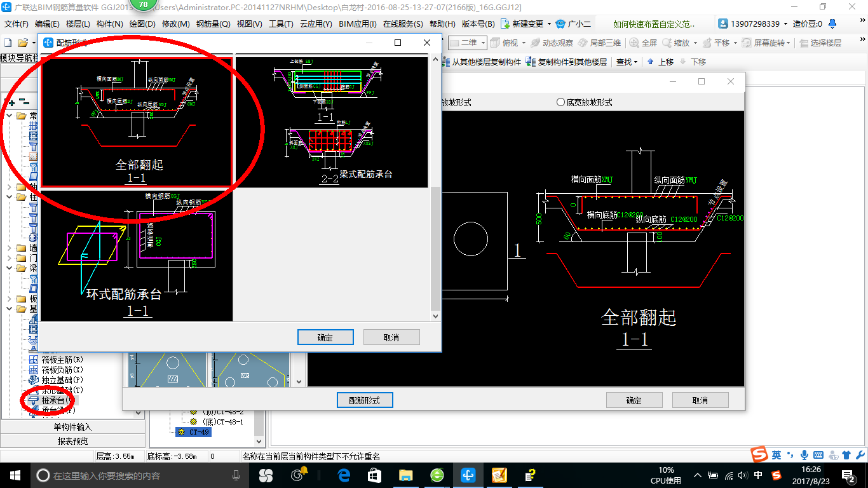
Task: Select the 全部翻起 reinforcement thumbnail
Action: pos(137,122)
